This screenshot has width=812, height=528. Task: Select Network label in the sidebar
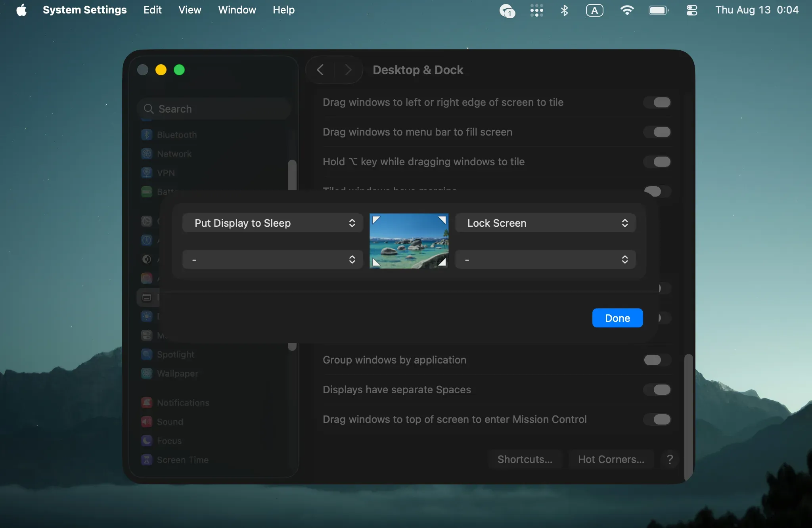click(x=174, y=154)
